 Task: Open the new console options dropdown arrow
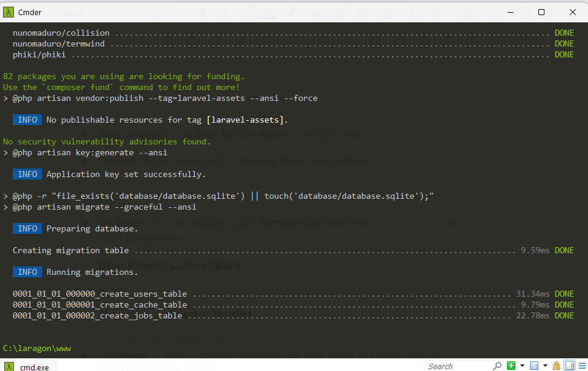point(521,366)
